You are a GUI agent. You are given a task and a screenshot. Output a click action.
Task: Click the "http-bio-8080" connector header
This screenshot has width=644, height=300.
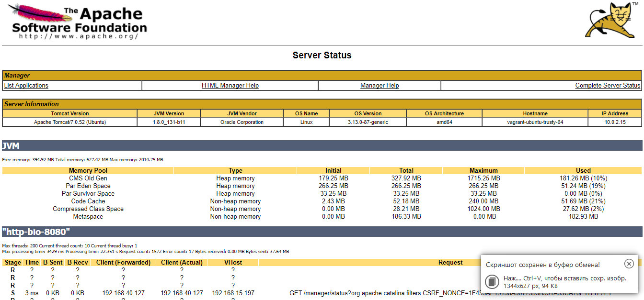(322, 232)
